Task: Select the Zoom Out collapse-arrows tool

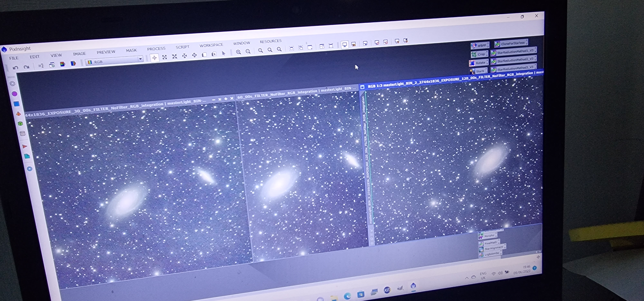Action: 175,57
